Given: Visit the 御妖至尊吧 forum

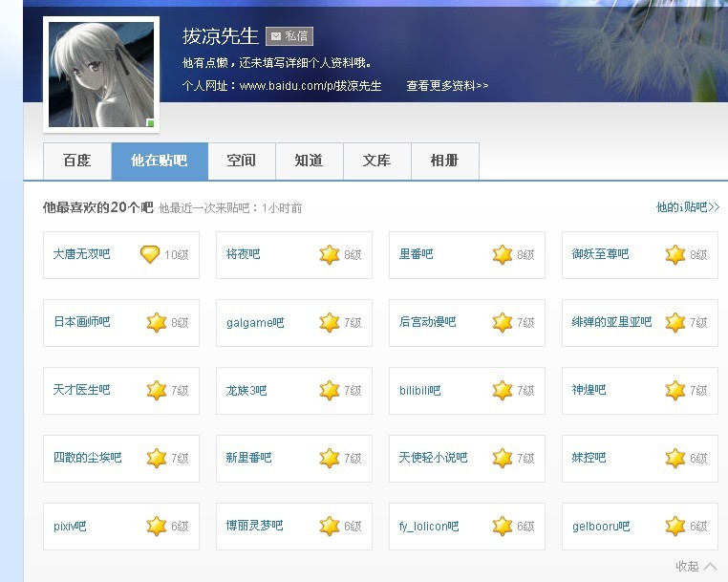Looking at the screenshot, I should (600, 254).
